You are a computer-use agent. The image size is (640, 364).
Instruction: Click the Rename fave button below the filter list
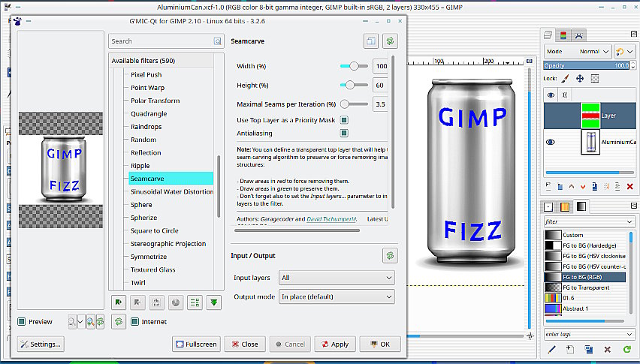pos(157,302)
